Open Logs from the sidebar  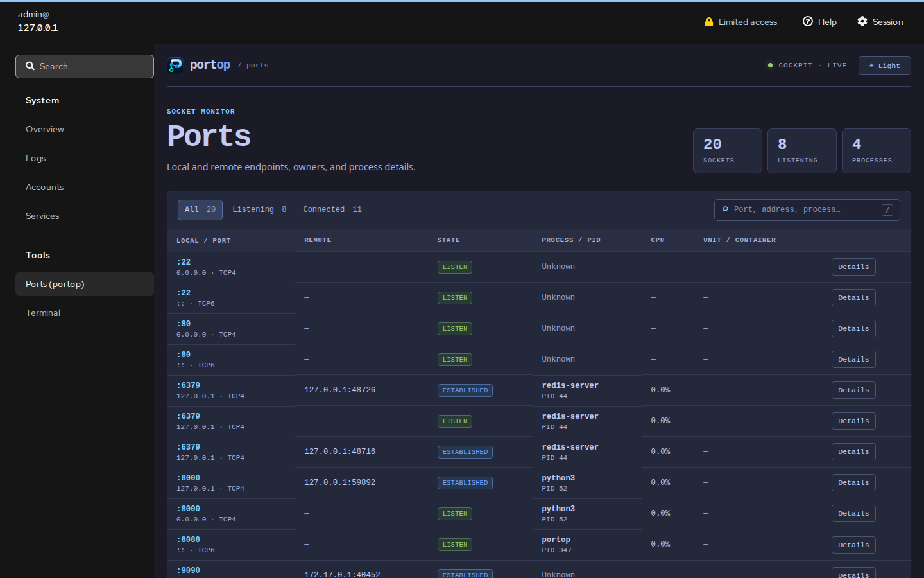pos(85,158)
